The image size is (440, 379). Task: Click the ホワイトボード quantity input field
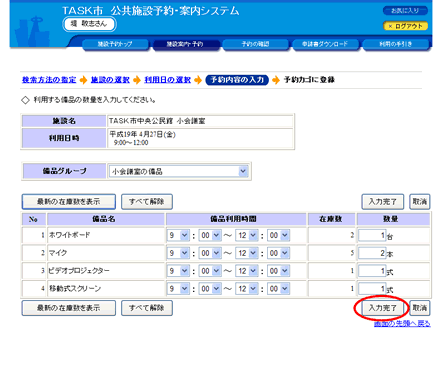[372, 235]
